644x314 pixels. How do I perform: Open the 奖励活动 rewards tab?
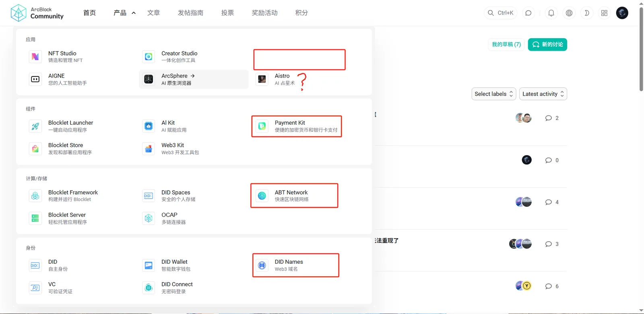click(x=264, y=13)
